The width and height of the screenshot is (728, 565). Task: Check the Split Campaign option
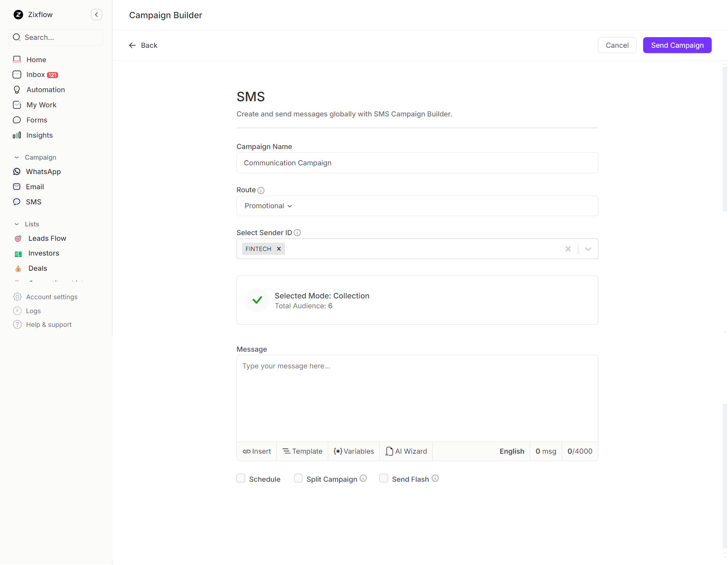(298, 479)
